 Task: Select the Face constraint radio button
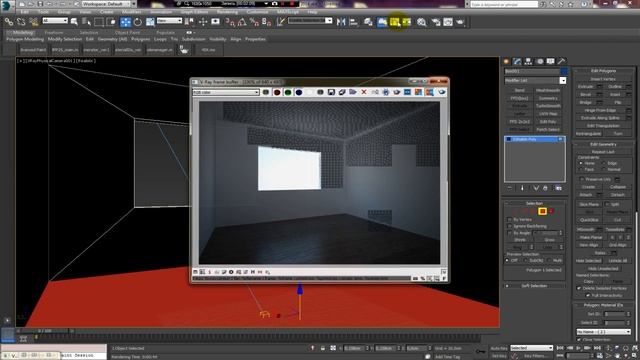pos(581,169)
